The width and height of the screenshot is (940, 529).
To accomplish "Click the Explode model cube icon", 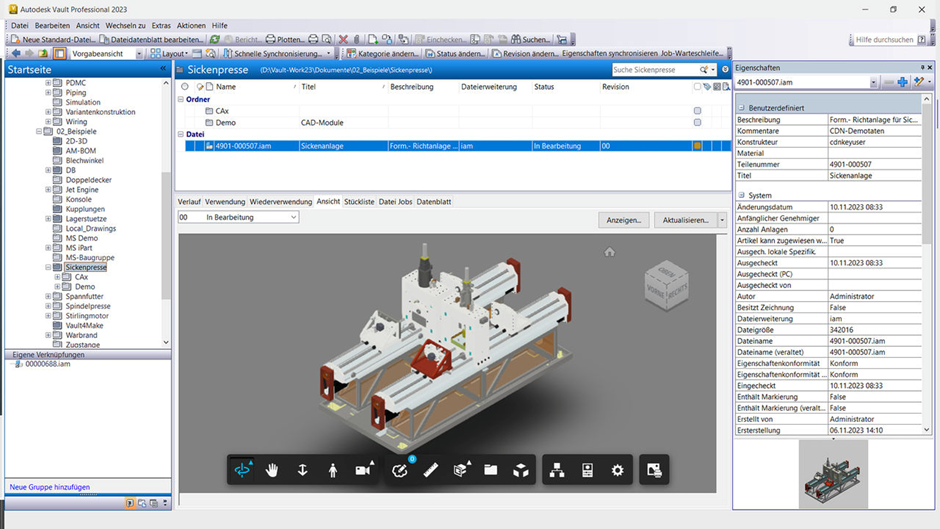I will (521, 470).
